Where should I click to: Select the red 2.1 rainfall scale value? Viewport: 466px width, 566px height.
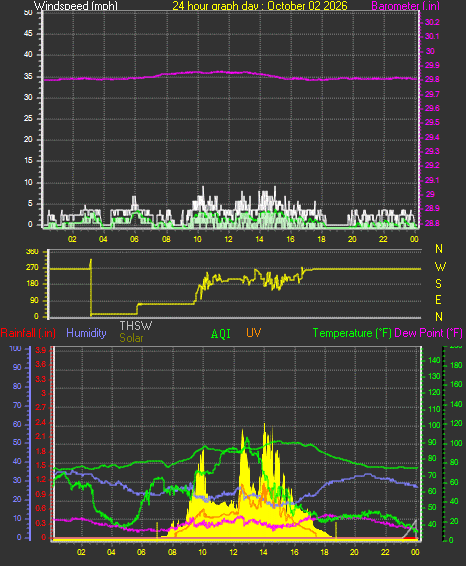point(41,436)
